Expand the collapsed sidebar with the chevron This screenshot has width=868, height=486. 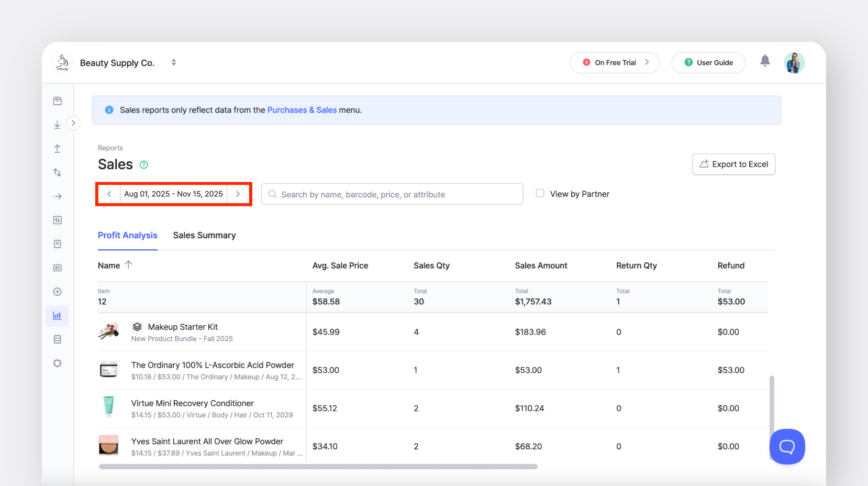click(73, 123)
